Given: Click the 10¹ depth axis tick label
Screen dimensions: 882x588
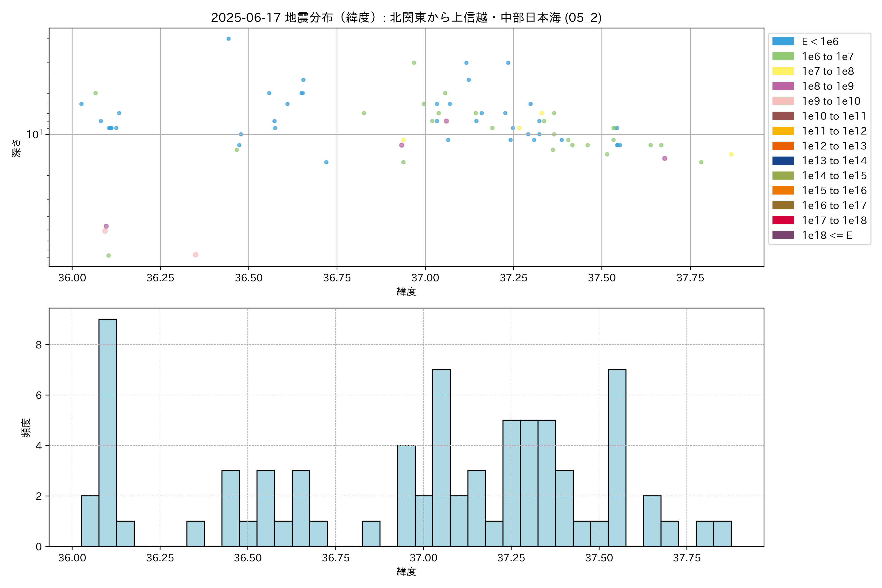Looking at the screenshot, I should click(35, 134).
